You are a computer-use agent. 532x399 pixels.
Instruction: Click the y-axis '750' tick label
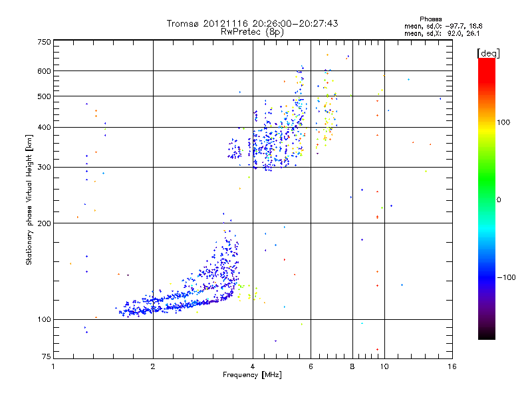point(44,42)
